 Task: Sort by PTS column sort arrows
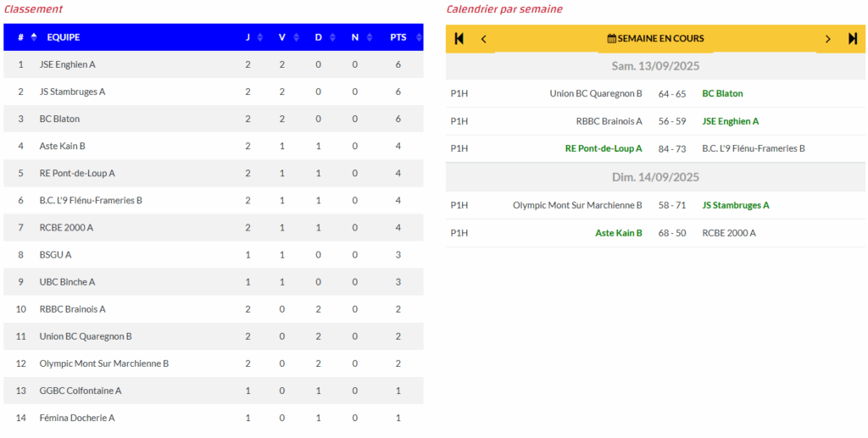point(418,37)
